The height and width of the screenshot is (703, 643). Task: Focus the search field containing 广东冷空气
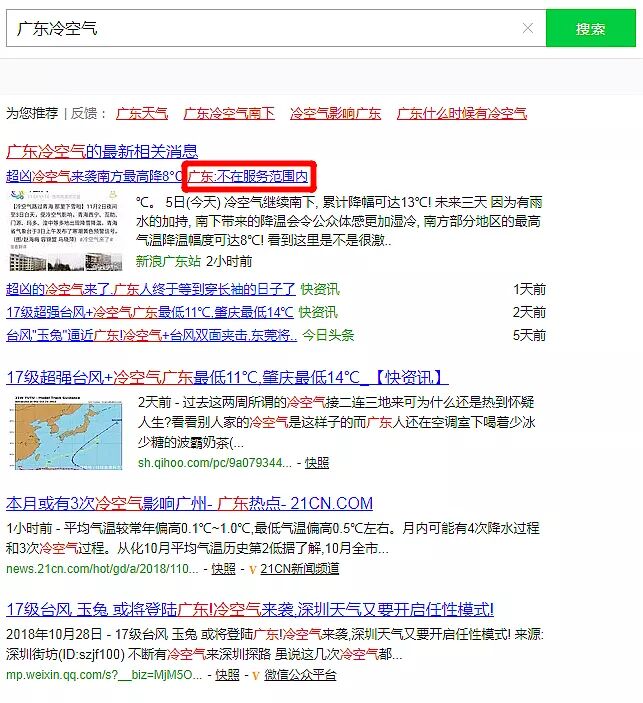click(276, 28)
